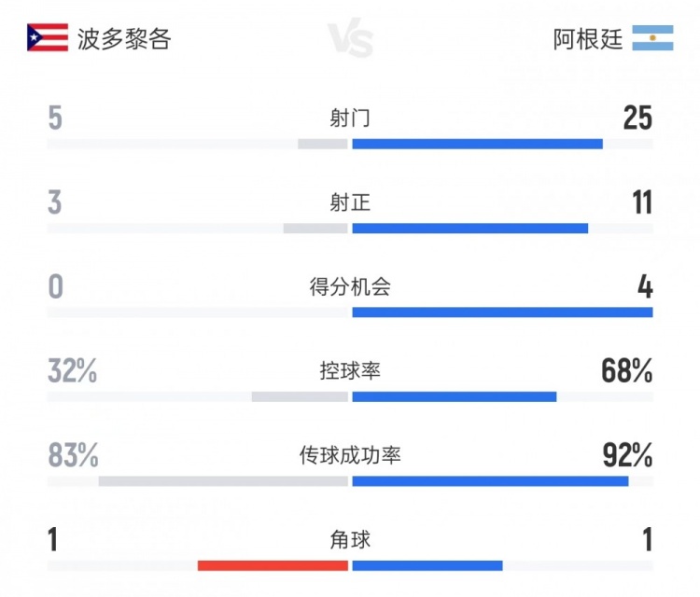Open the 波多黎各 team name
The image size is (700, 597).
pyautogui.click(x=124, y=39)
